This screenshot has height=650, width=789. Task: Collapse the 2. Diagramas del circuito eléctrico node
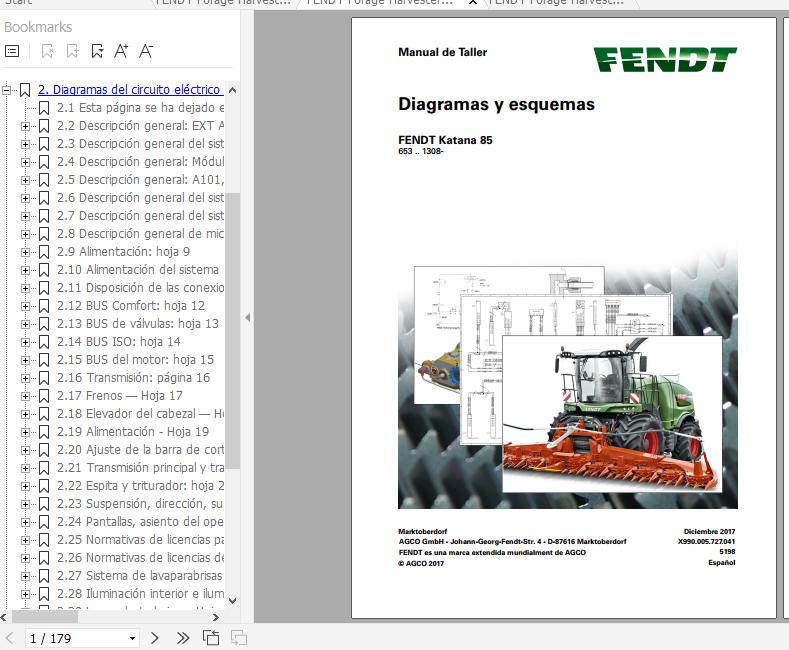7,90
